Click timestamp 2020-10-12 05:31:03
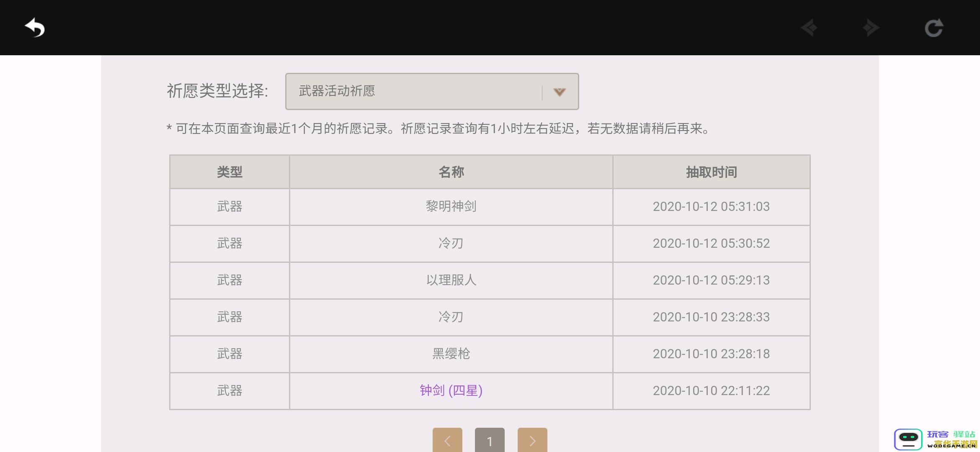980x452 pixels. [711, 206]
